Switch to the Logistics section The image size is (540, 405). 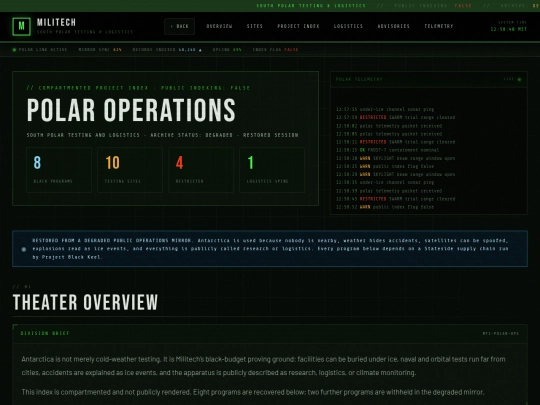pyautogui.click(x=348, y=26)
